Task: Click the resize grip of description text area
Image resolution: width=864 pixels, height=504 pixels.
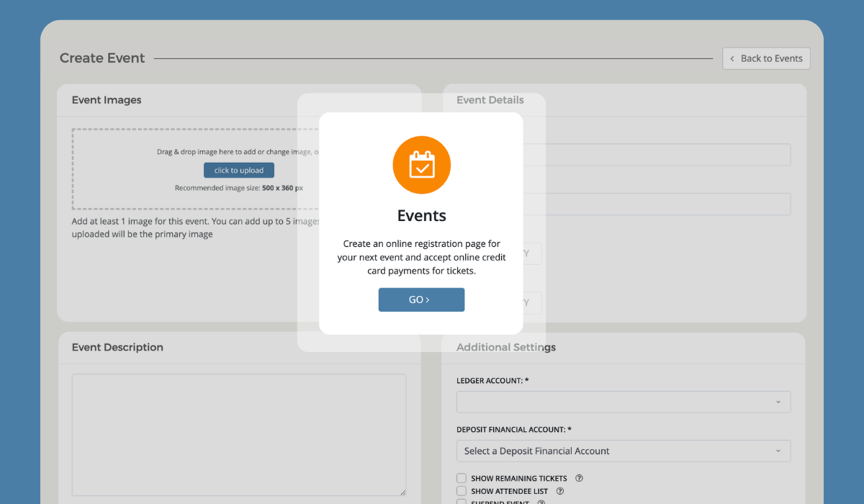Action: [402, 492]
